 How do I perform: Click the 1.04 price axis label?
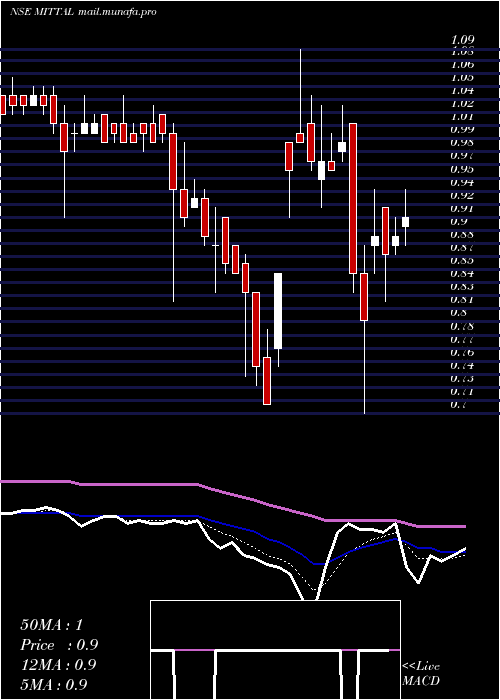(x=462, y=91)
